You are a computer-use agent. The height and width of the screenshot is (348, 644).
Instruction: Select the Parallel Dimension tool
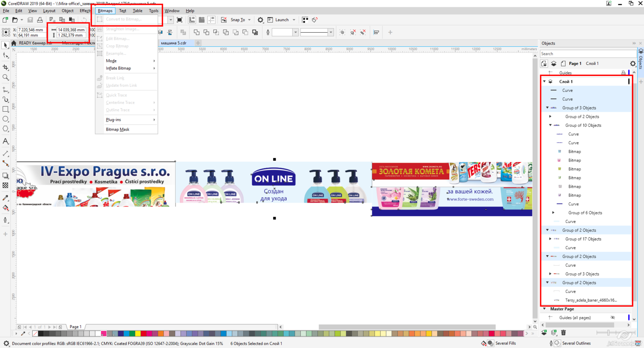6,153
